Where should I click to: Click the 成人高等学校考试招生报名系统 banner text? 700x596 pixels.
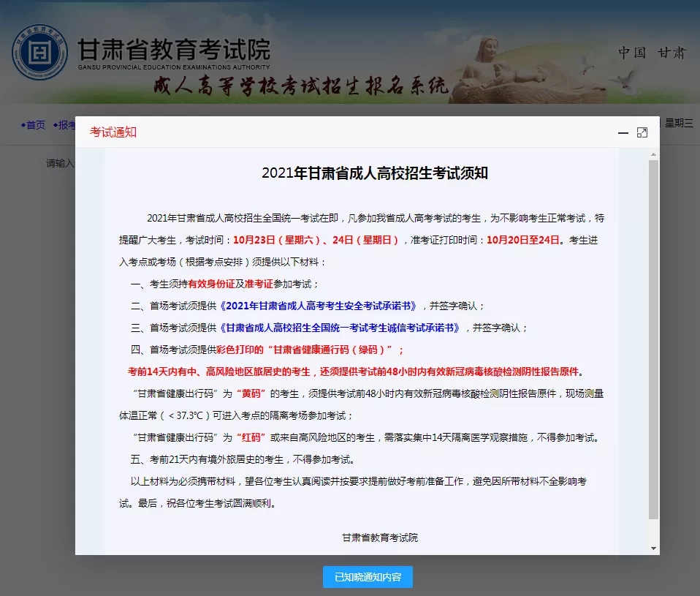(x=301, y=85)
